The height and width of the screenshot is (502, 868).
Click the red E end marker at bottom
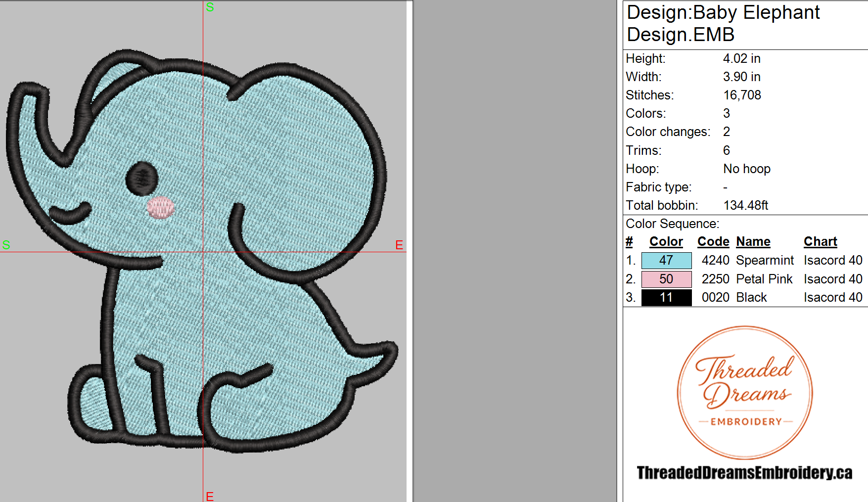coord(210,496)
